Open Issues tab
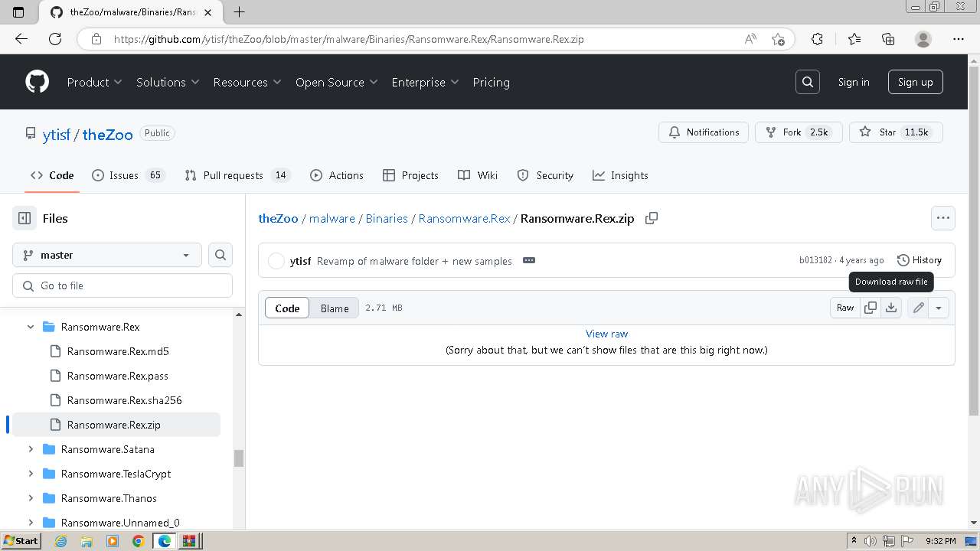The height and width of the screenshot is (551, 980). (128, 175)
